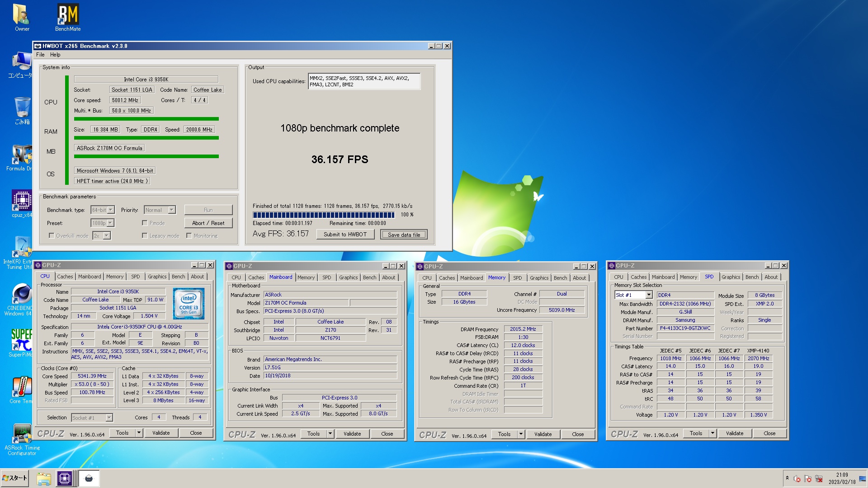Viewport: 868px width, 488px height.
Task: Open the Computer desktop icon
Action: pyautogui.click(x=21, y=65)
